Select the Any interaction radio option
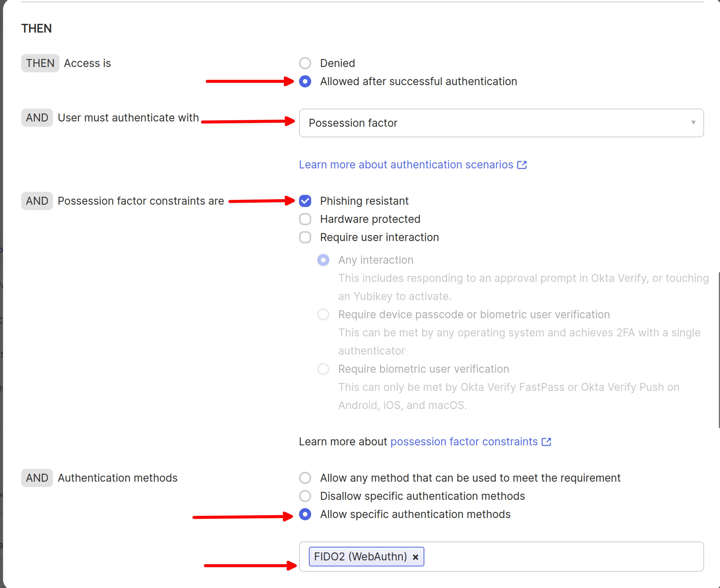This screenshot has width=720, height=588. (323, 260)
